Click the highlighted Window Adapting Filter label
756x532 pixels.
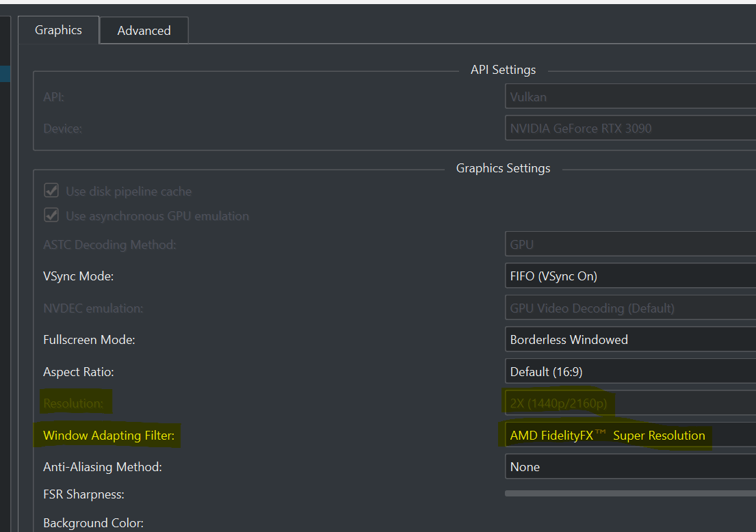pyautogui.click(x=109, y=436)
